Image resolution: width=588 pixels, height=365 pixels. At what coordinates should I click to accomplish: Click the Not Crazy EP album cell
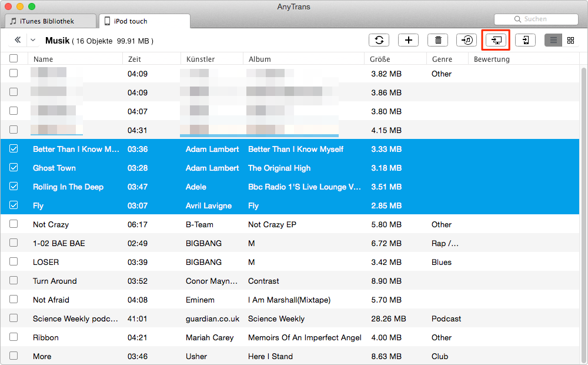(x=272, y=224)
